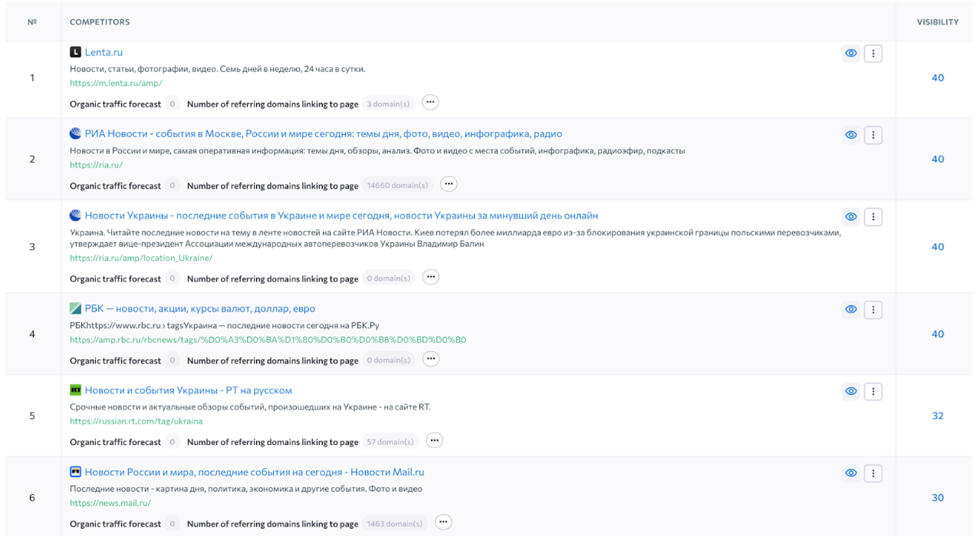Toggle eye icon for RT на русском row

[850, 391]
